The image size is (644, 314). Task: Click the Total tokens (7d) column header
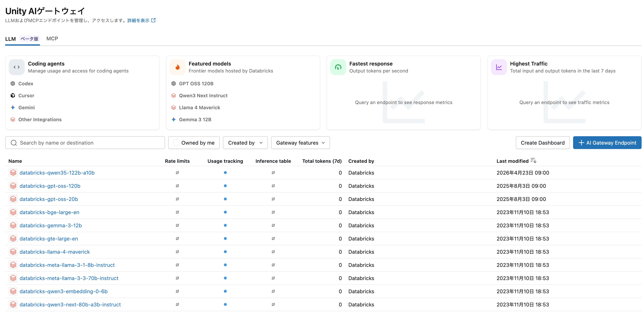click(x=322, y=161)
